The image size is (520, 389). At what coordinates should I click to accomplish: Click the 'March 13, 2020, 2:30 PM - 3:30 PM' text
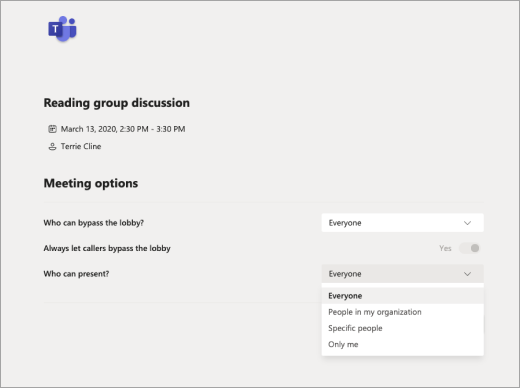coord(123,129)
